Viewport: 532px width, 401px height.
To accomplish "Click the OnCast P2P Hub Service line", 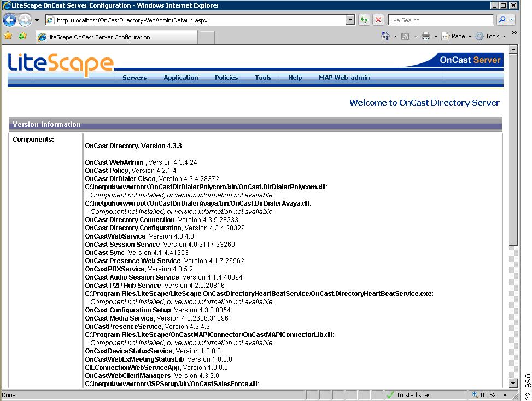I will pyautogui.click(x=155, y=285).
